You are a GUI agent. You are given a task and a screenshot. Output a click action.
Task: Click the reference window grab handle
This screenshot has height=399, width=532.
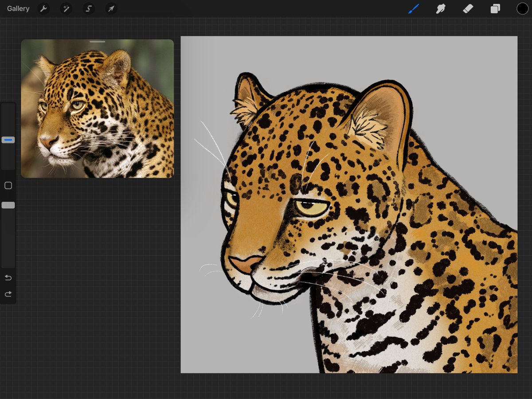[97, 42]
